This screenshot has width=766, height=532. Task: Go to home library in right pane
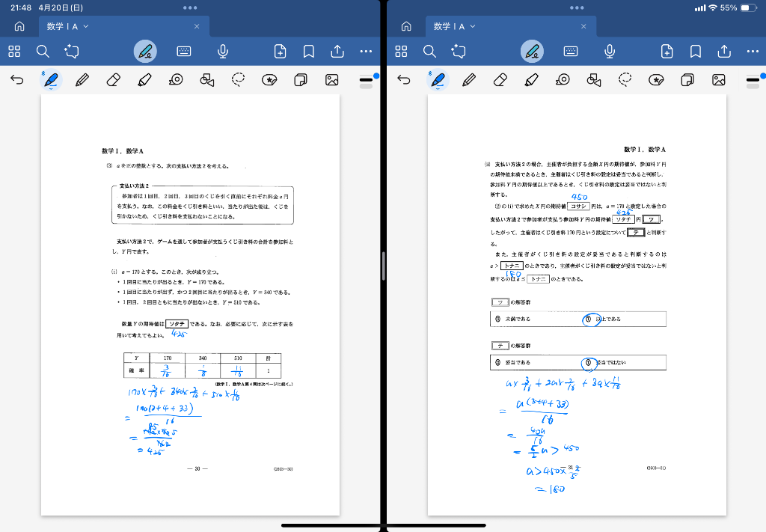pyautogui.click(x=406, y=26)
